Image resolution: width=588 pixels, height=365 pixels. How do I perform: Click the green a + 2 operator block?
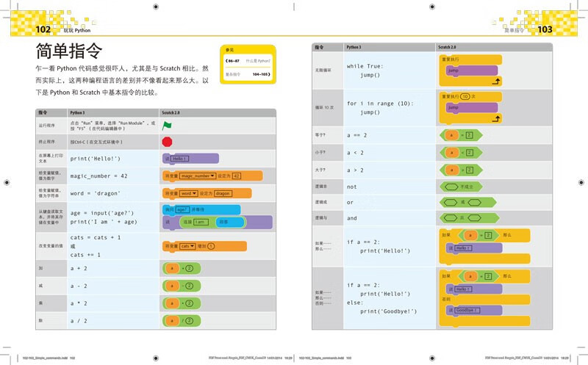point(182,268)
